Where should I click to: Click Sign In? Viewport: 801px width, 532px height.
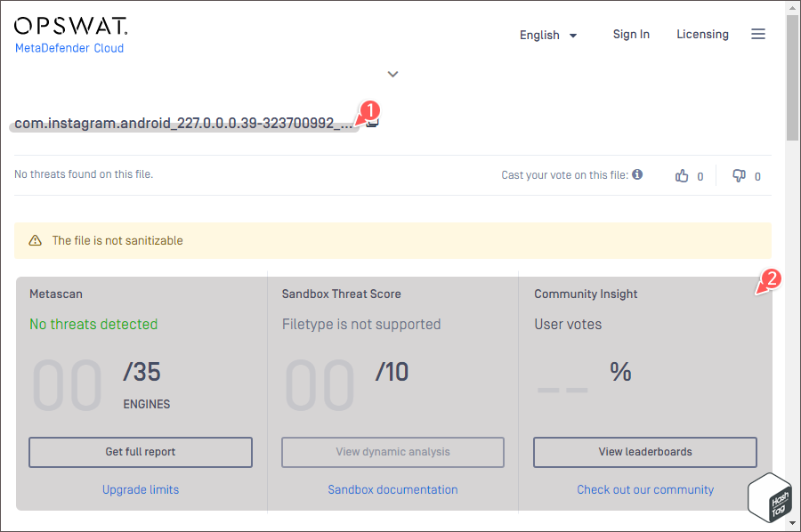tap(631, 34)
